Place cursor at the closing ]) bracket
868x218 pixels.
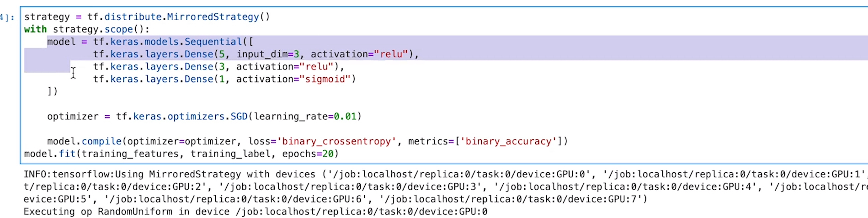53,91
